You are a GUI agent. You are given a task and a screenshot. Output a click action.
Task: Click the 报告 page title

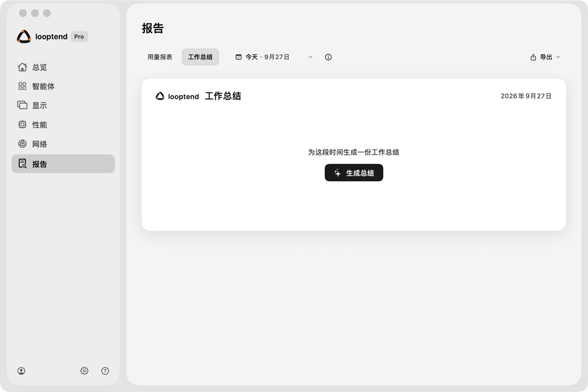153,28
